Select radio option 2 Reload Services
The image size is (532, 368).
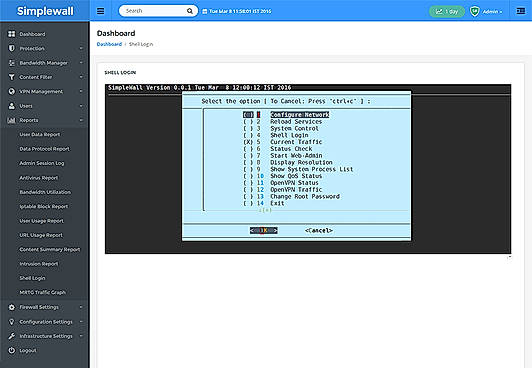point(248,122)
